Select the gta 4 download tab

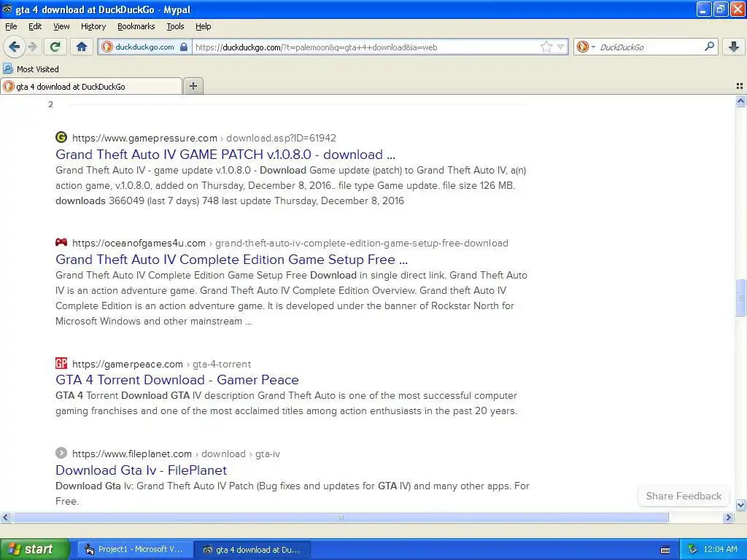(x=91, y=86)
